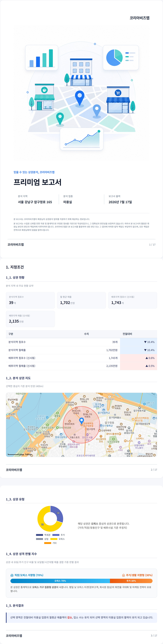Click the 월 평균 매출 card showing 1,702
The width and height of the screenshot is (163, 644).
[x=81, y=300]
